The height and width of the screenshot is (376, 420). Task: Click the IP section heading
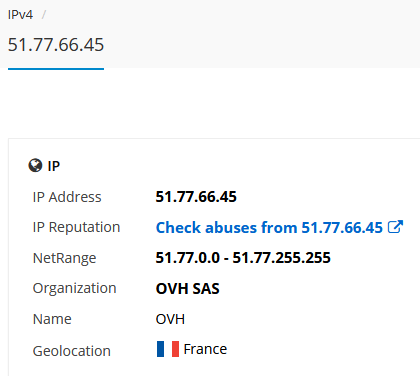click(54, 166)
